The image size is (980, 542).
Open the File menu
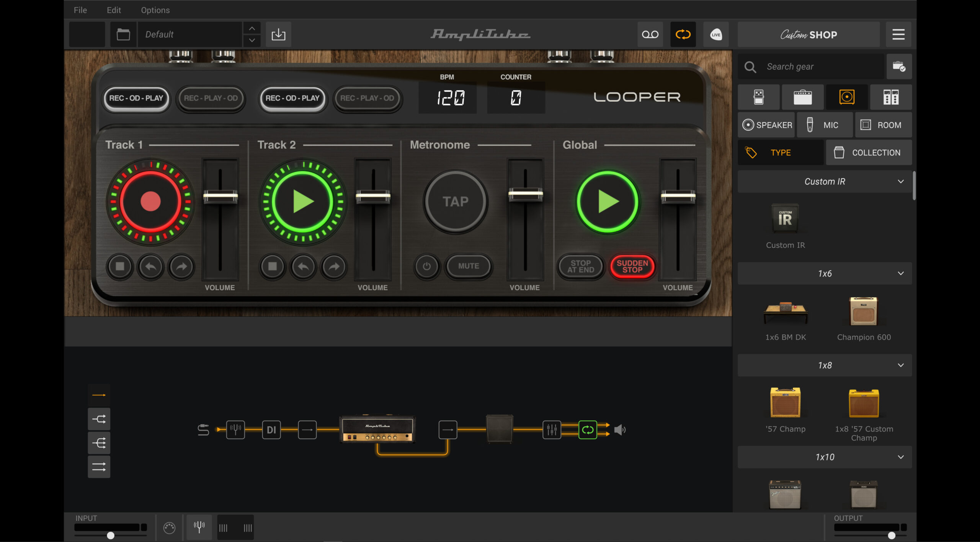(80, 10)
